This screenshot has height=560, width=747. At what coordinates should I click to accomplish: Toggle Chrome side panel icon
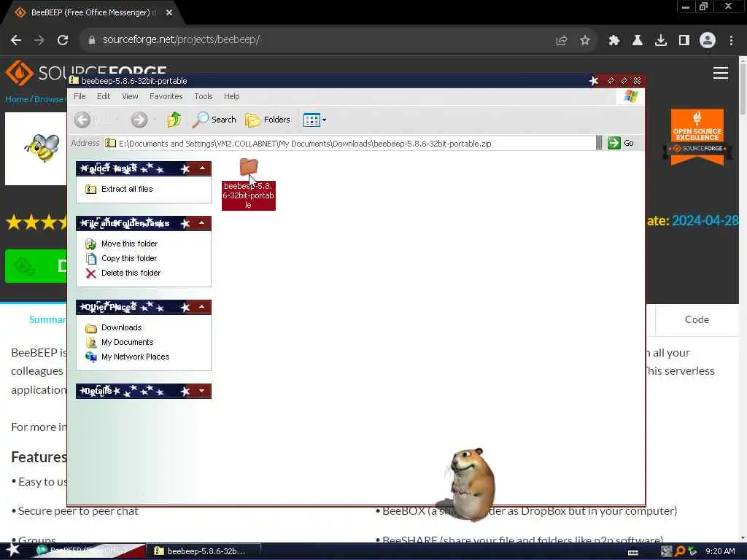(x=684, y=41)
